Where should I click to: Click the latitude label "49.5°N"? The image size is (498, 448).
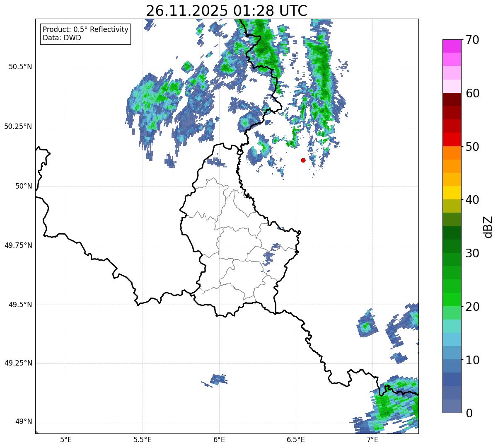[20, 305]
